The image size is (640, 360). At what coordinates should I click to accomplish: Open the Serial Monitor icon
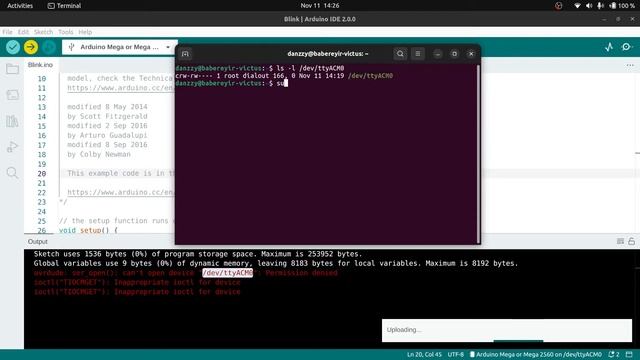pyautogui.click(x=627, y=47)
